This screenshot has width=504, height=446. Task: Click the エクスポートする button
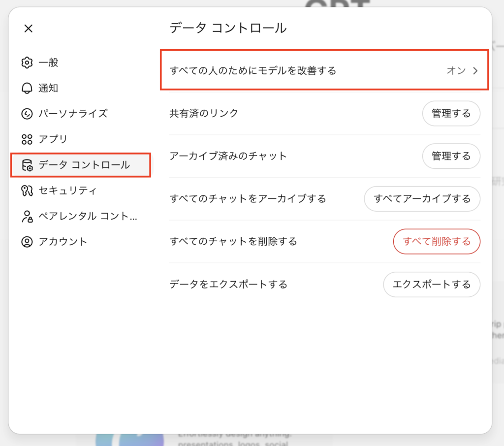tap(431, 284)
